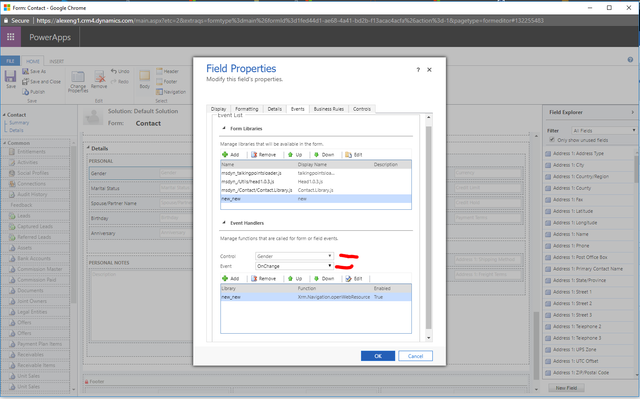Screen dimensions: 640x399
Task: Edit the selected form library
Action: pos(353,155)
